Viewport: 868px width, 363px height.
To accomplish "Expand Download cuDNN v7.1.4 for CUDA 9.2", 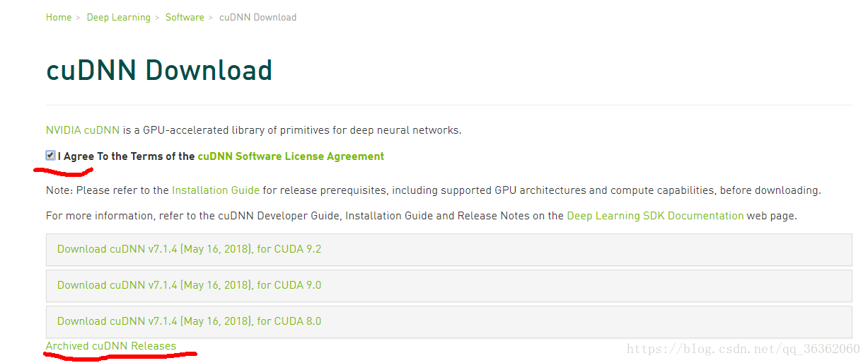I will (x=449, y=249).
